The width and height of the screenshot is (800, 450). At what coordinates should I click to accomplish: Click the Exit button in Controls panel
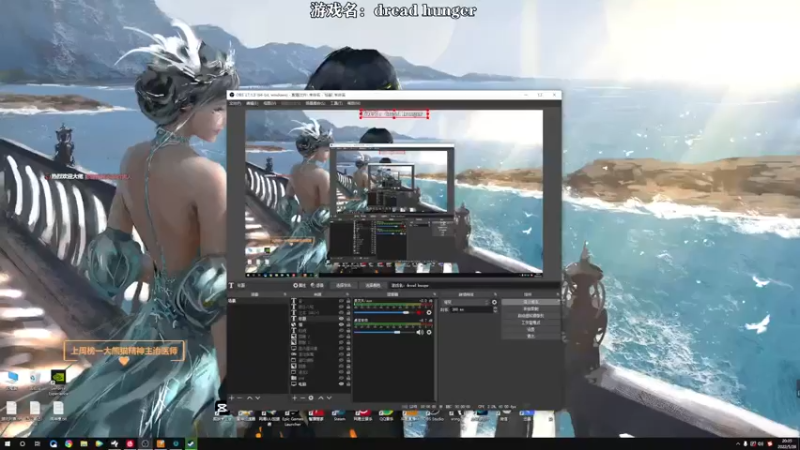[531, 336]
